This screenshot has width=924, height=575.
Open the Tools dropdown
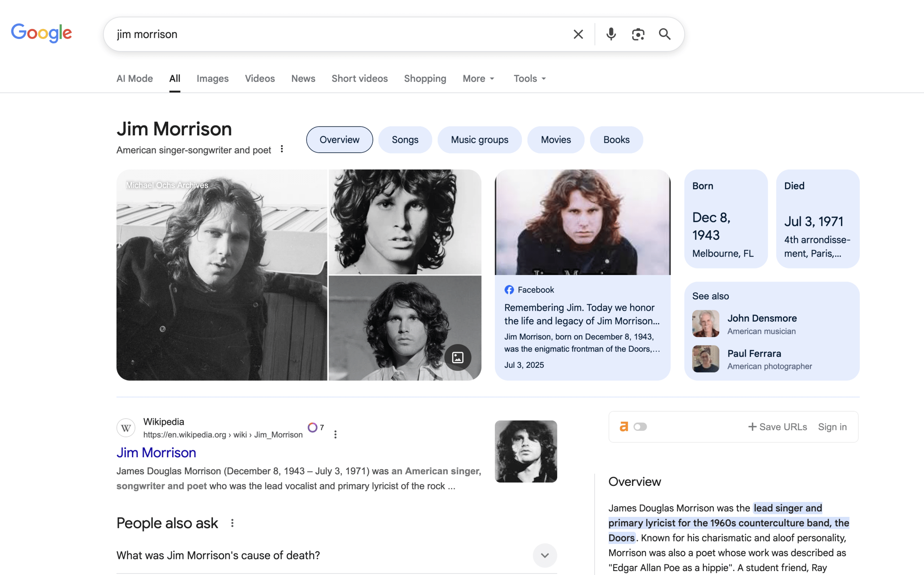click(x=529, y=78)
